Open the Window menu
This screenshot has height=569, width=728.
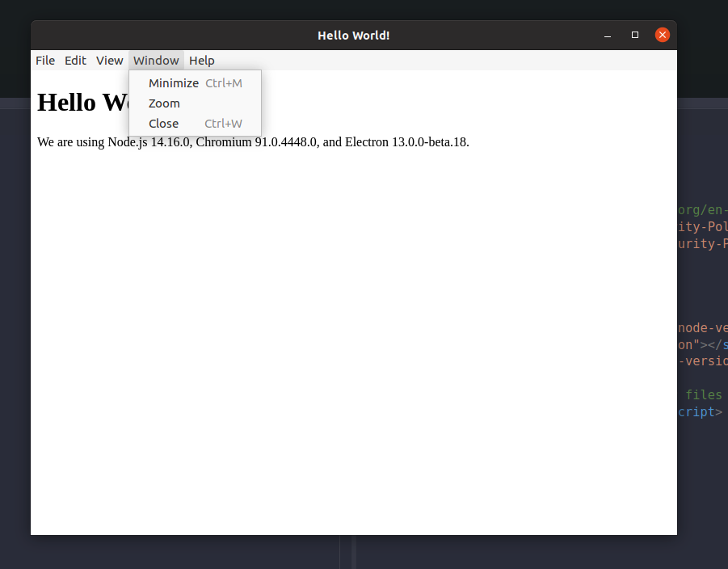click(x=155, y=60)
